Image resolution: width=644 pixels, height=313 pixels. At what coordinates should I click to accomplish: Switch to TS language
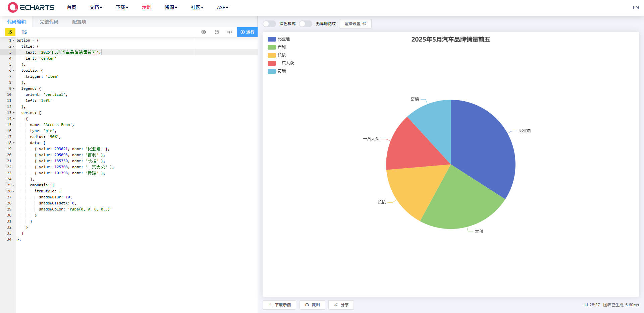pos(24,32)
